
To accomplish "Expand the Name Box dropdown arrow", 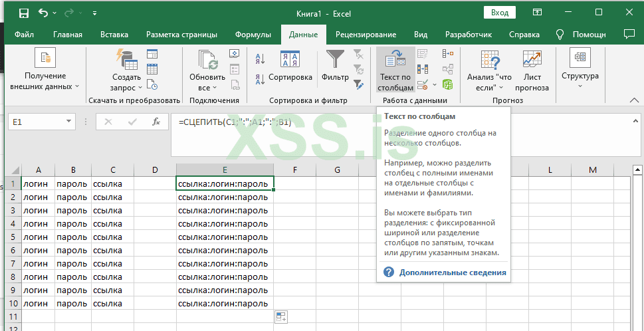I will [x=69, y=122].
